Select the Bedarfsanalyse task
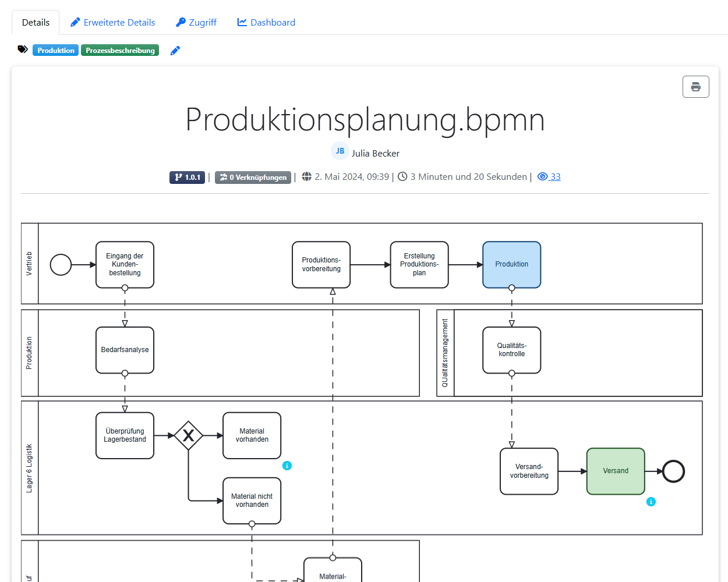This screenshot has height=582, width=728. point(125,350)
